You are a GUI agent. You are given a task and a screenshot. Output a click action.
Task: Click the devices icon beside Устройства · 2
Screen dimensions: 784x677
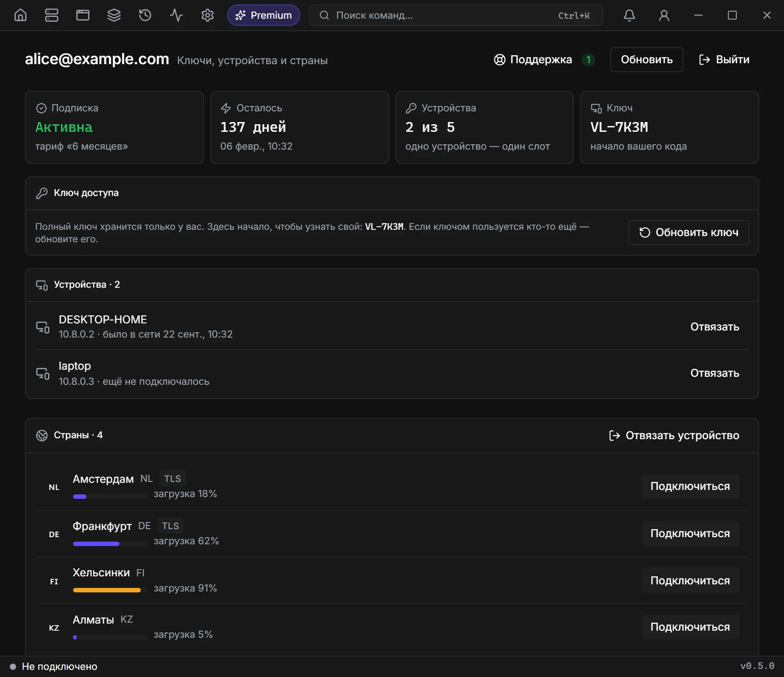42,285
